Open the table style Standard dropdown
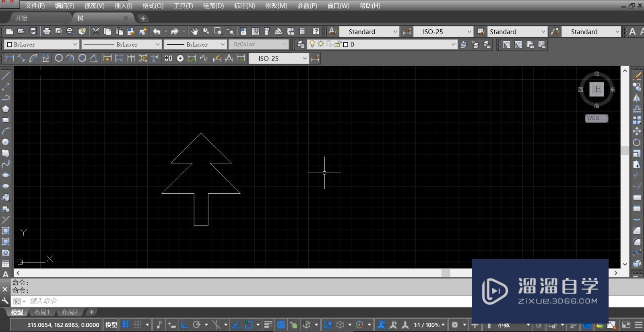The height and width of the screenshot is (332, 644). (x=517, y=31)
